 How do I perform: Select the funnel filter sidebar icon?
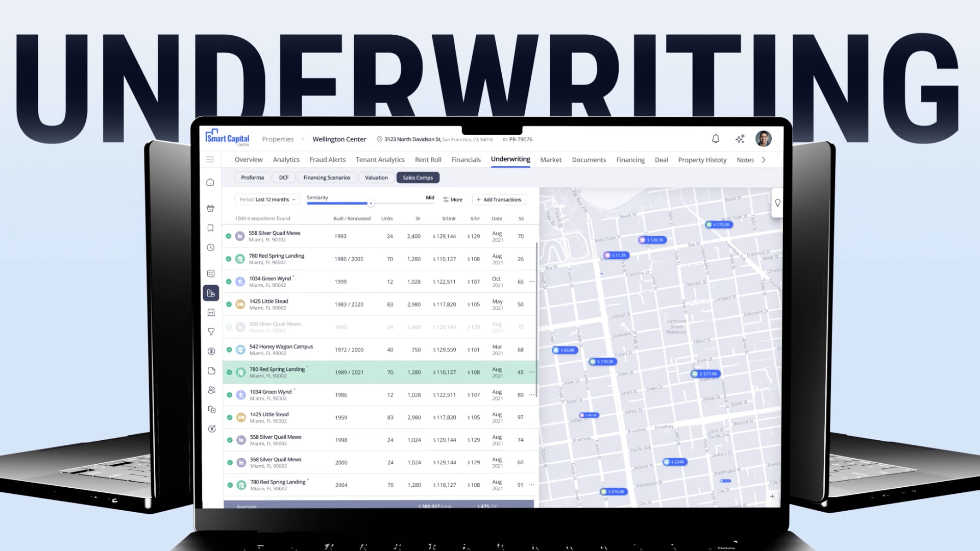pyautogui.click(x=211, y=332)
